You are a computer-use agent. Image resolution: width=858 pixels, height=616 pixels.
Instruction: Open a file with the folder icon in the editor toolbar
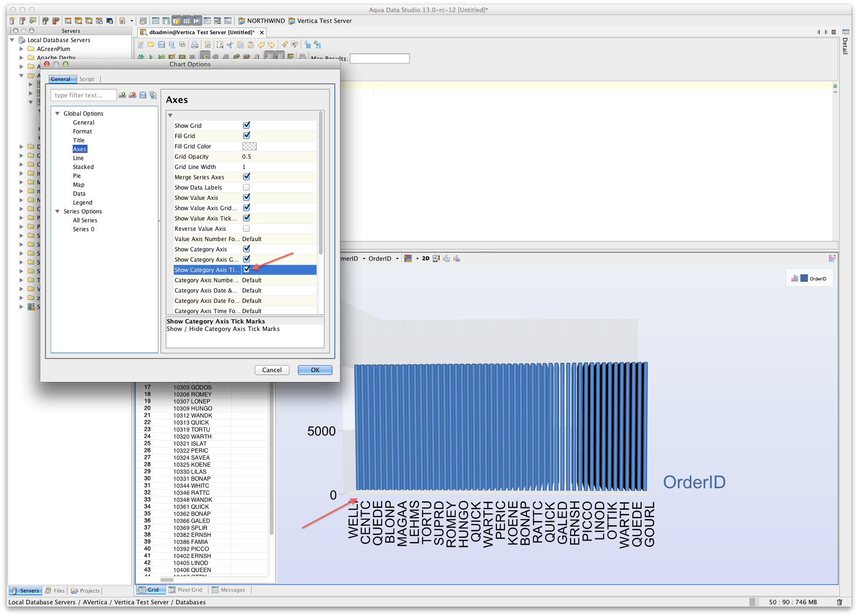151,45
